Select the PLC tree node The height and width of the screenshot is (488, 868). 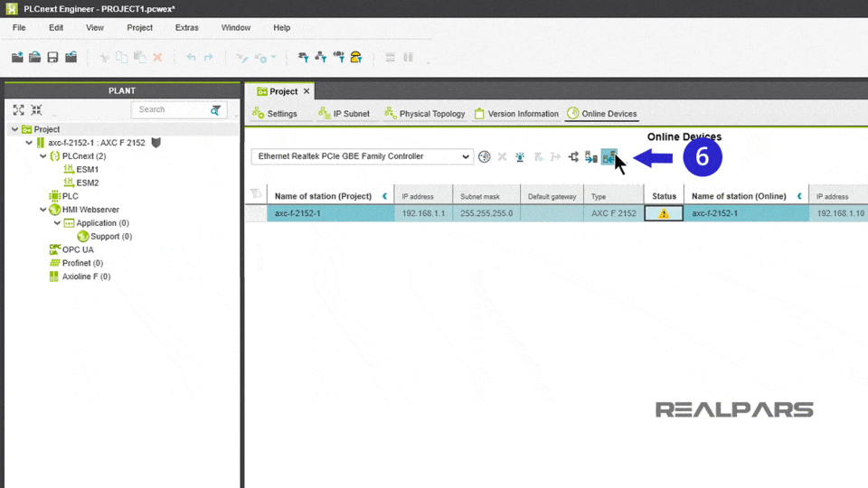[63, 196]
